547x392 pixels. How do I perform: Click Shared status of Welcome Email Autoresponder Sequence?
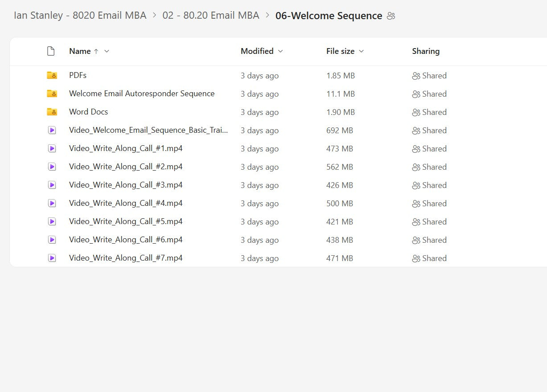pyautogui.click(x=429, y=94)
